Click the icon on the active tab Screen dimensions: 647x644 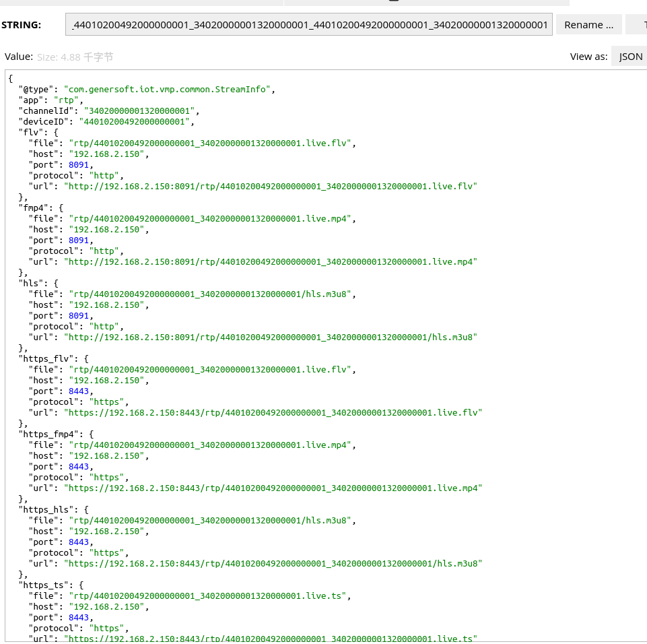(394, 3)
